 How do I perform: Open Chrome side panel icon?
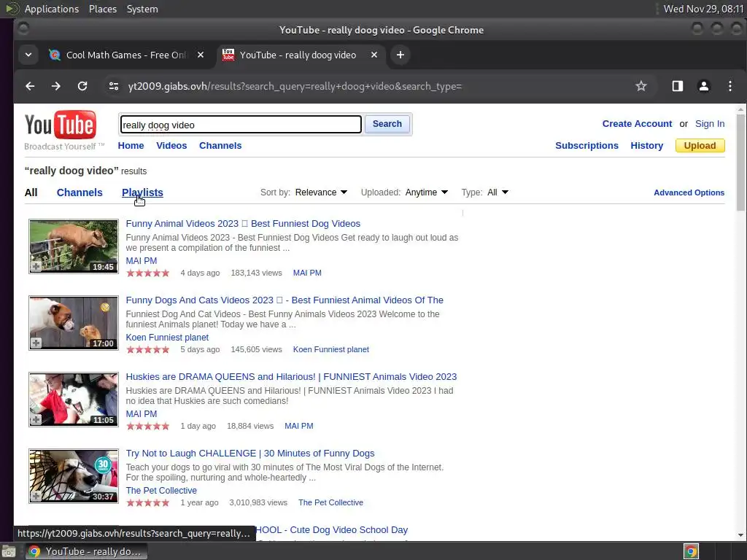tap(678, 86)
